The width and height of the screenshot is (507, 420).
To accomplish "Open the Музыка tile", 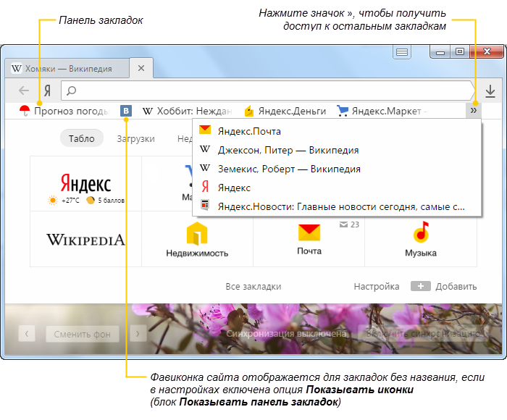I will pos(421,239).
